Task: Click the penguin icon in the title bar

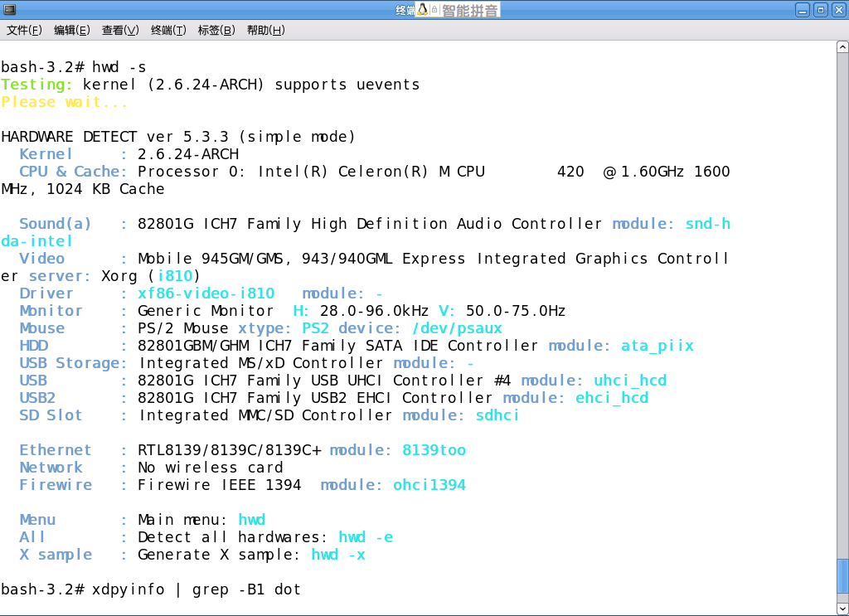Action: [422, 9]
